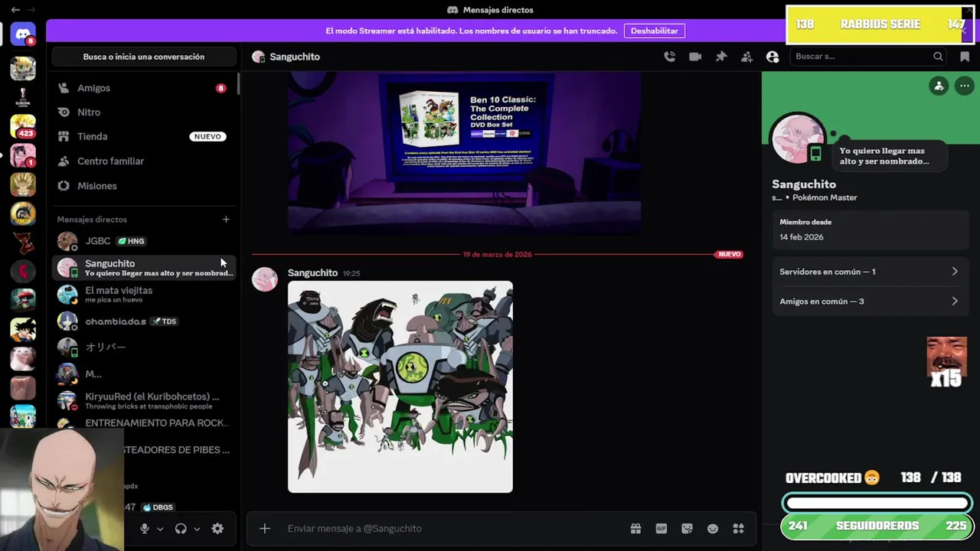Expand Amigos en común list
Viewport: 980px width, 551px height.
pyautogui.click(x=869, y=302)
